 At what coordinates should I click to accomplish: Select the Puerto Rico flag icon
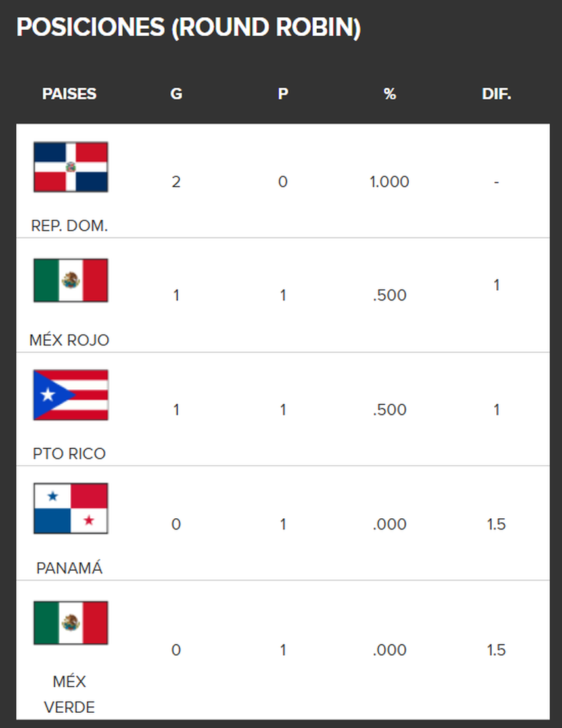70,395
